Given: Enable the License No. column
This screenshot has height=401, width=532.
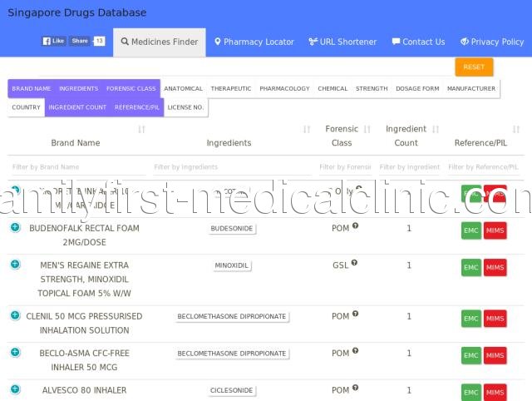Looking at the screenshot, I should [x=185, y=107].
